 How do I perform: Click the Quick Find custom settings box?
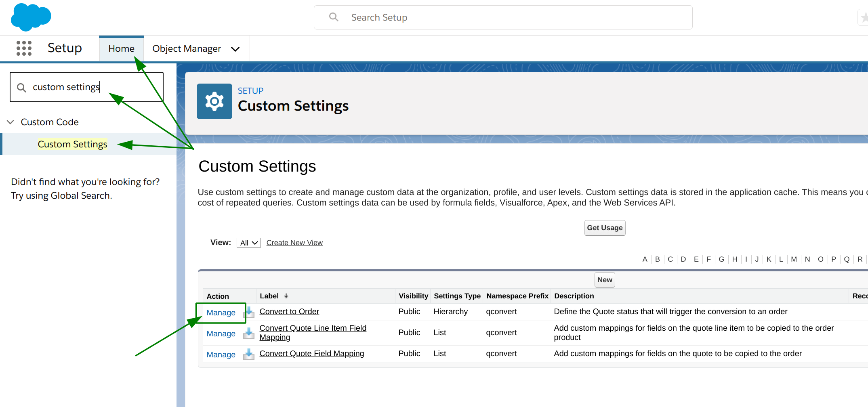point(86,87)
